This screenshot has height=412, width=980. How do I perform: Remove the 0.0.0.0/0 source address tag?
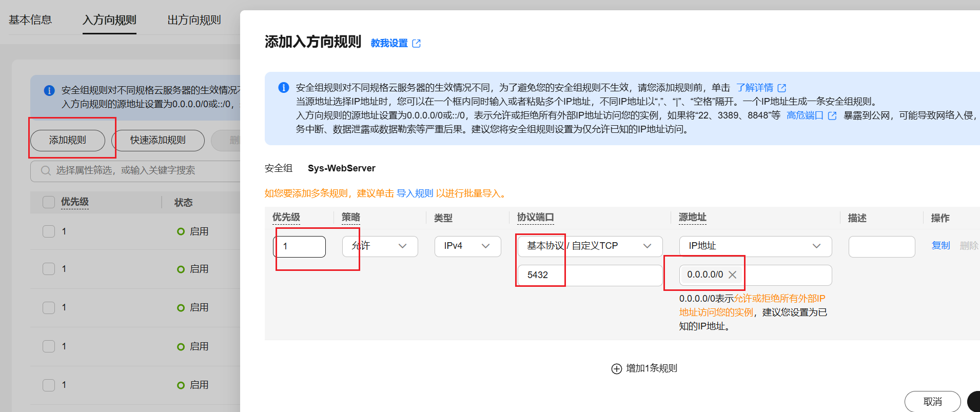click(x=732, y=275)
